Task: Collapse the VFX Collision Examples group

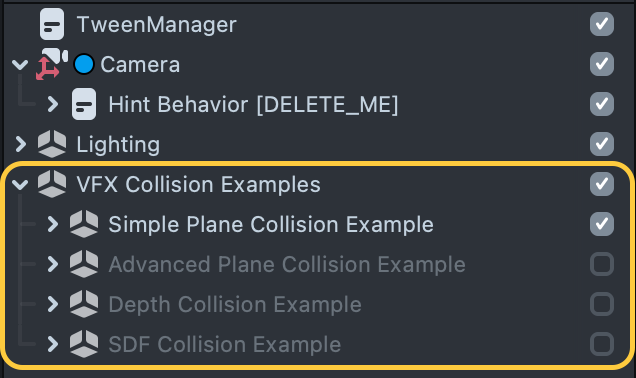Action: tap(20, 185)
